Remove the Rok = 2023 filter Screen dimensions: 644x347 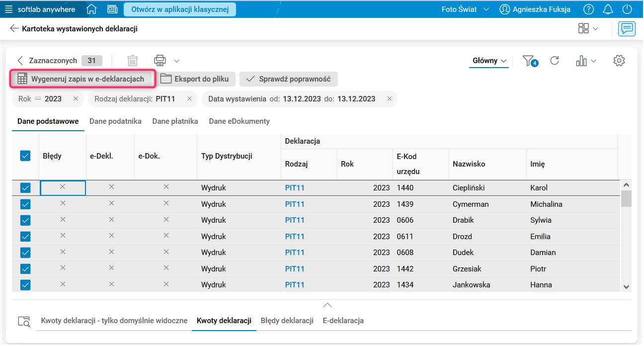(76, 99)
